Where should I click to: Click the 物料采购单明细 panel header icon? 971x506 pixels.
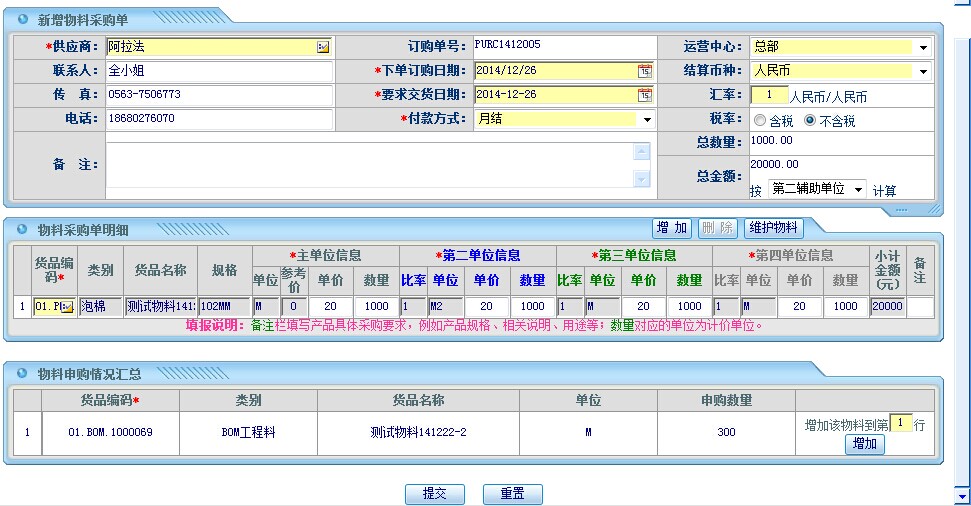click(x=23, y=230)
